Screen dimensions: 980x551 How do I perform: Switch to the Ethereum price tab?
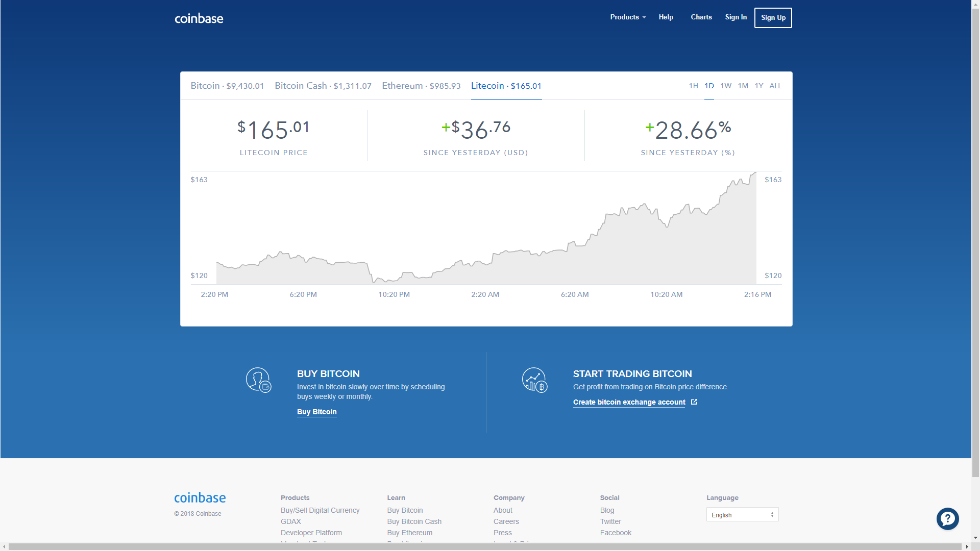coord(421,86)
